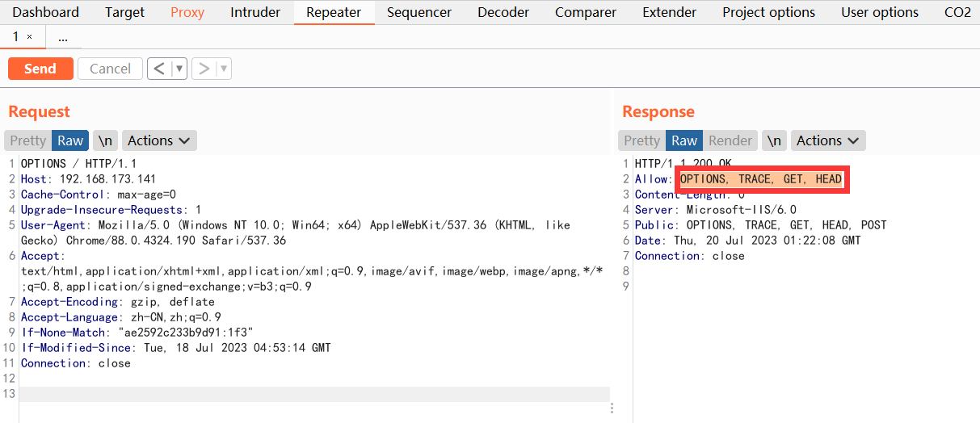Image resolution: width=980 pixels, height=423 pixels.
Task: Add a new Repeater tab with ellipsis
Action: 63,37
